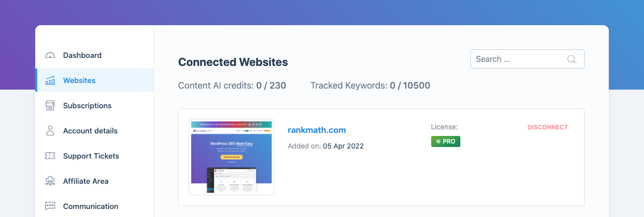Click the Account details person icon
Image resolution: width=644 pixels, height=217 pixels.
pyautogui.click(x=50, y=131)
